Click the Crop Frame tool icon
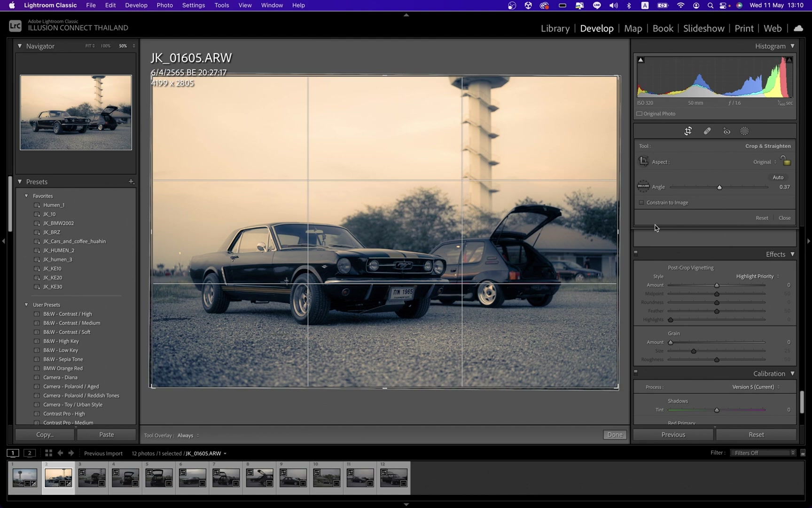 pyautogui.click(x=643, y=161)
